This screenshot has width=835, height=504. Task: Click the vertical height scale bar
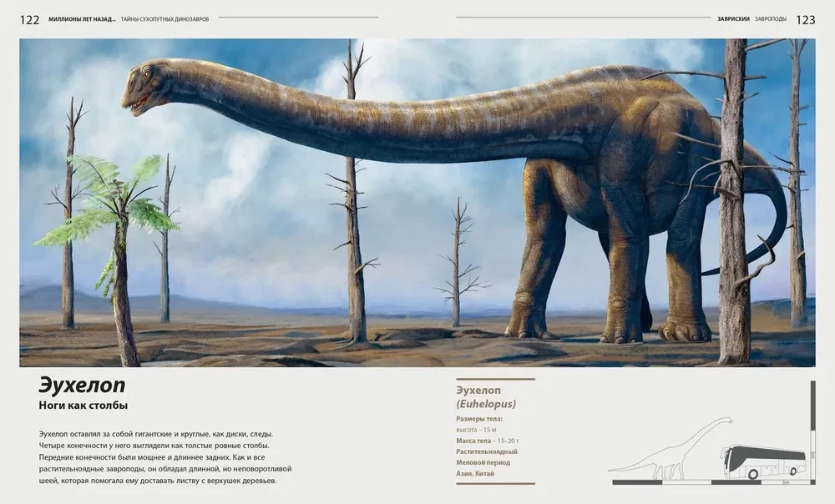tap(812, 431)
